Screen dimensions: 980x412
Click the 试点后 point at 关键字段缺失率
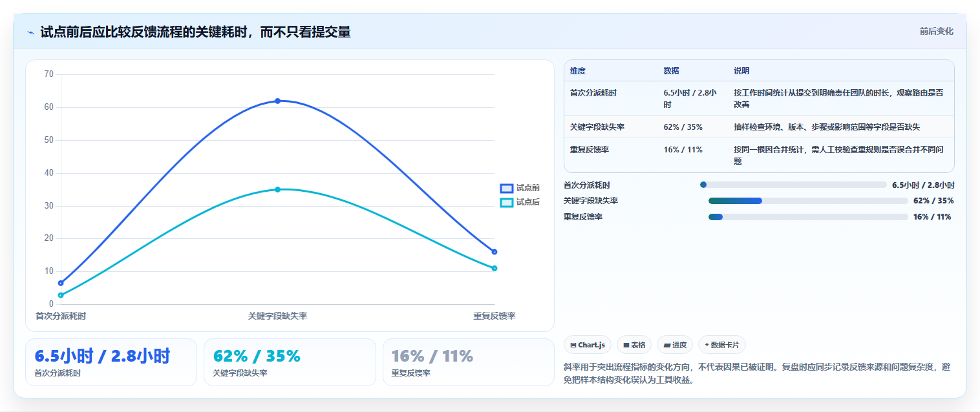pos(277,189)
